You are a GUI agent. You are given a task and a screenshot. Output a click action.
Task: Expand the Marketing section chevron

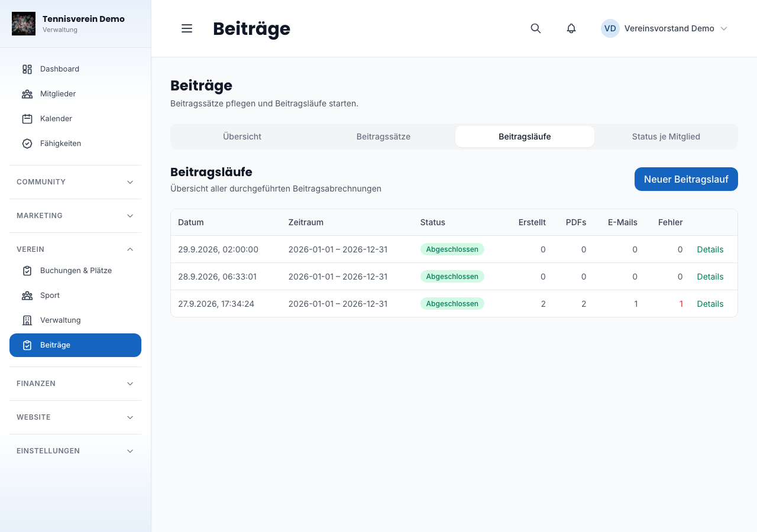(x=130, y=216)
